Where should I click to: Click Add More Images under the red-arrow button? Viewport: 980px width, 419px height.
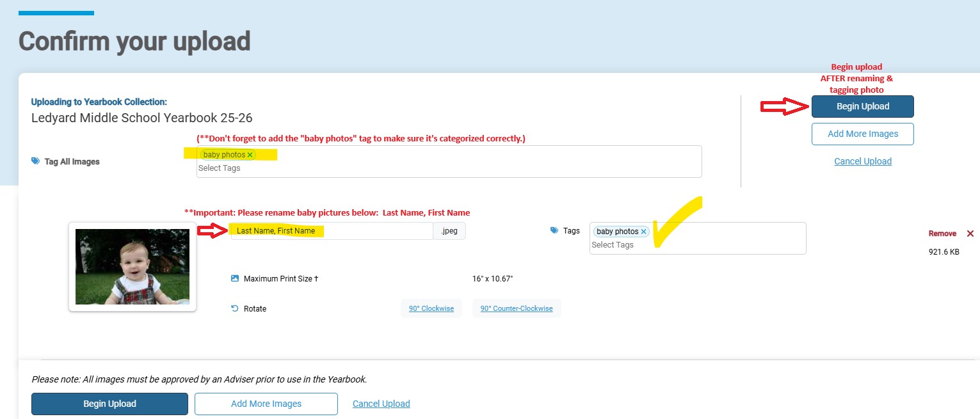click(x=862, y=134)
